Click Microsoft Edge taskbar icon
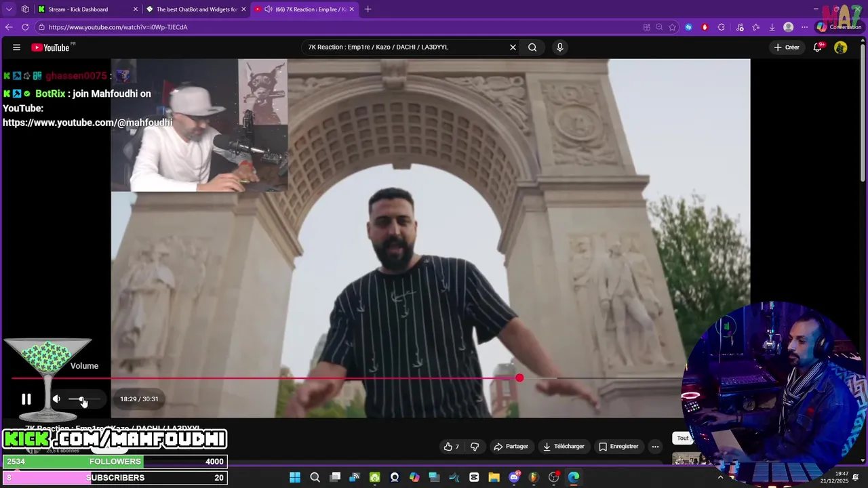The width and height of the screenshot is (868, 488). tap(574, 477)
